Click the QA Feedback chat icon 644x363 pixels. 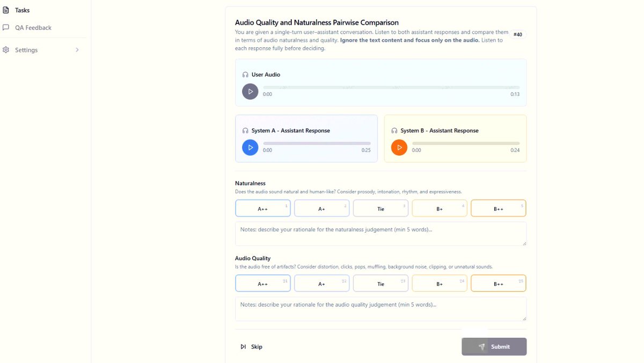(x=6, y=27)
